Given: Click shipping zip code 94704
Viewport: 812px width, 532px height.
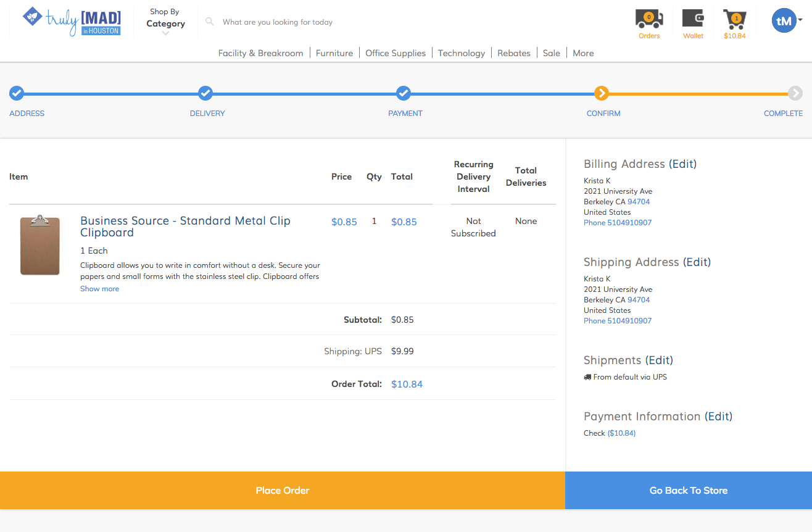Looking at the screenshot, I should pyautogui.click(x=639, y=300).
